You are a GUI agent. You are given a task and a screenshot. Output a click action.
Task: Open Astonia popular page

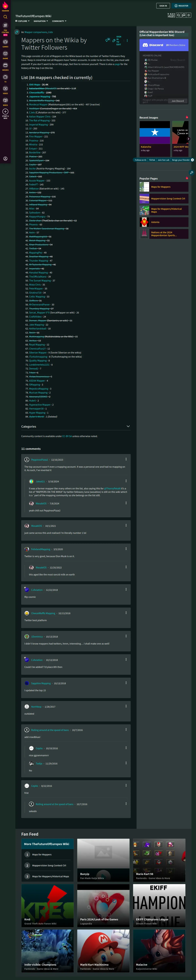click(164, 222)
